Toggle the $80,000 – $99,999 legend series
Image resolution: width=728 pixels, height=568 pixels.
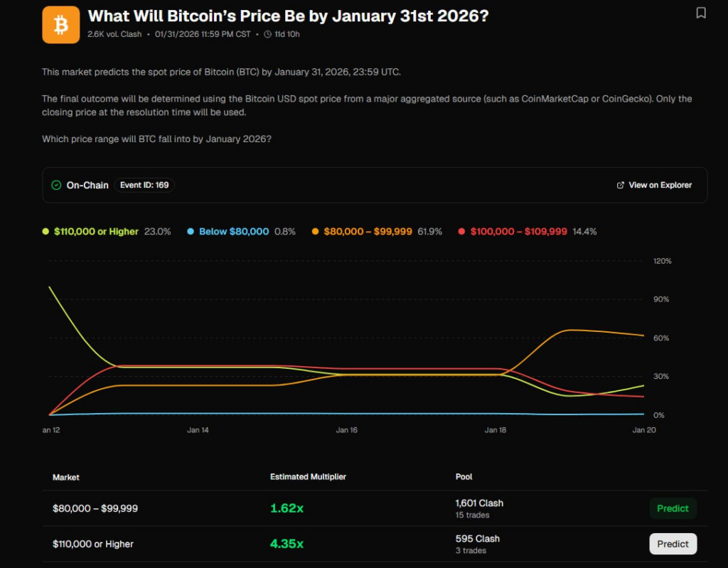point(368,232)
